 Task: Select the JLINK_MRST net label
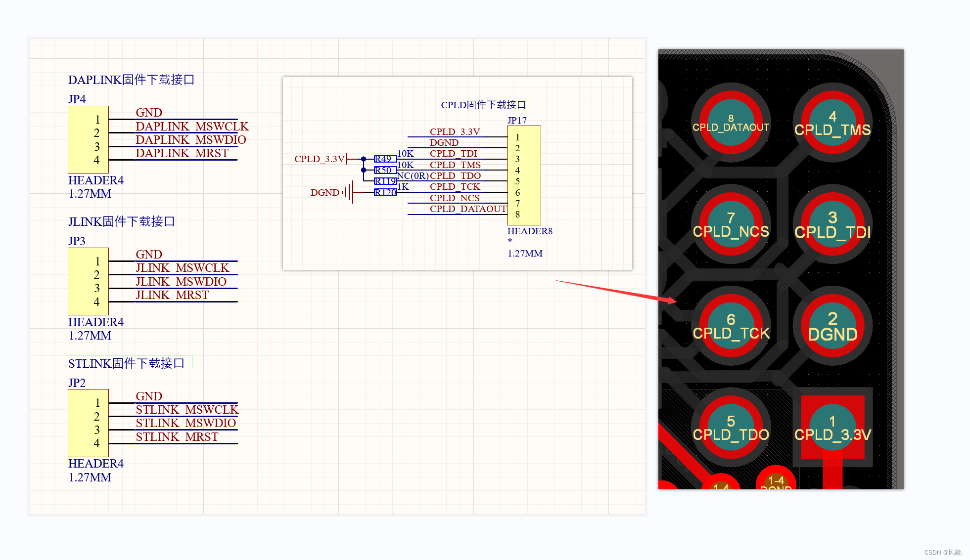(x=172, y=295)
